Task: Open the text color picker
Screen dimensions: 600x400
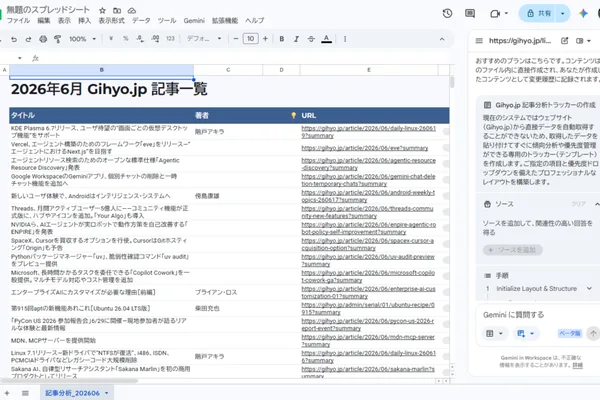Action: coord(326,39)
